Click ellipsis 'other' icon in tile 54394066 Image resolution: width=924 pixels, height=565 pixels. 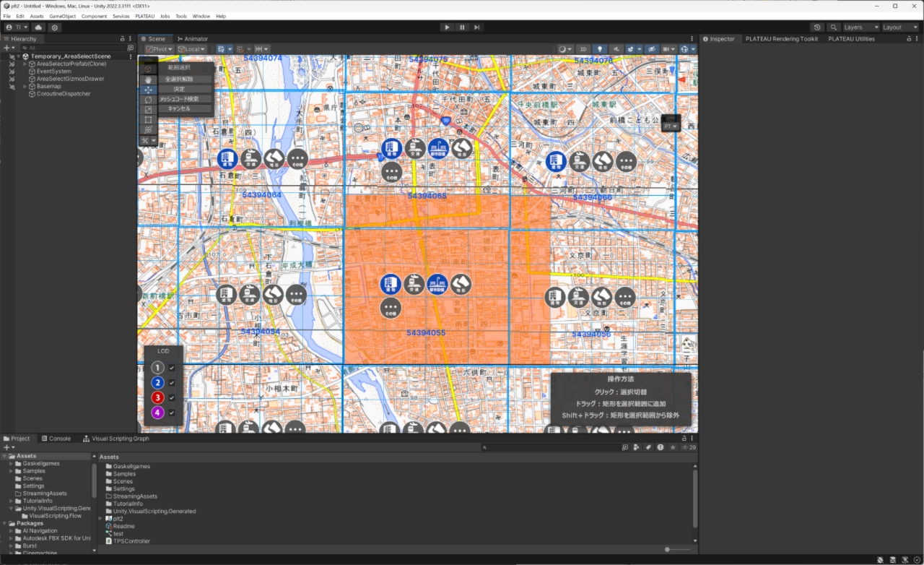coord(625,162)
